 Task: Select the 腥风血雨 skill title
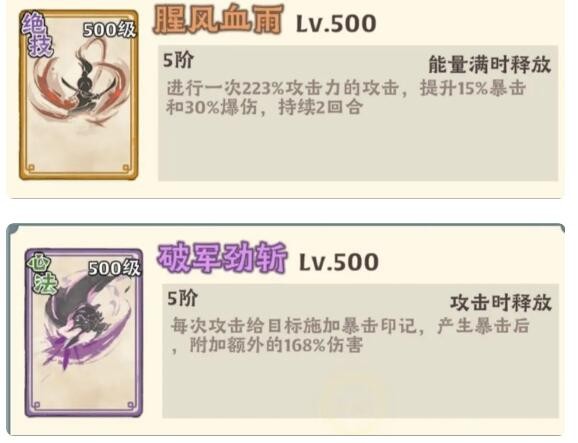coord(218,19)
